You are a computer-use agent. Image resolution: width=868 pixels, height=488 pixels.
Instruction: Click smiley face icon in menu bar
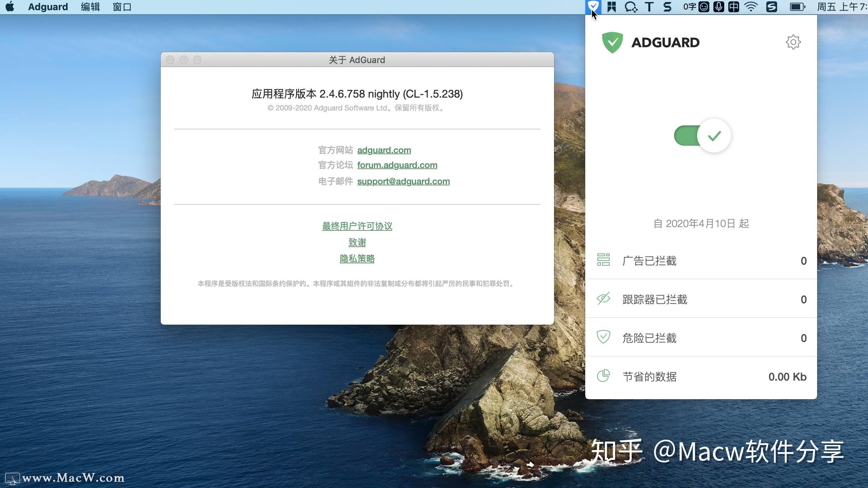point(704,7)
